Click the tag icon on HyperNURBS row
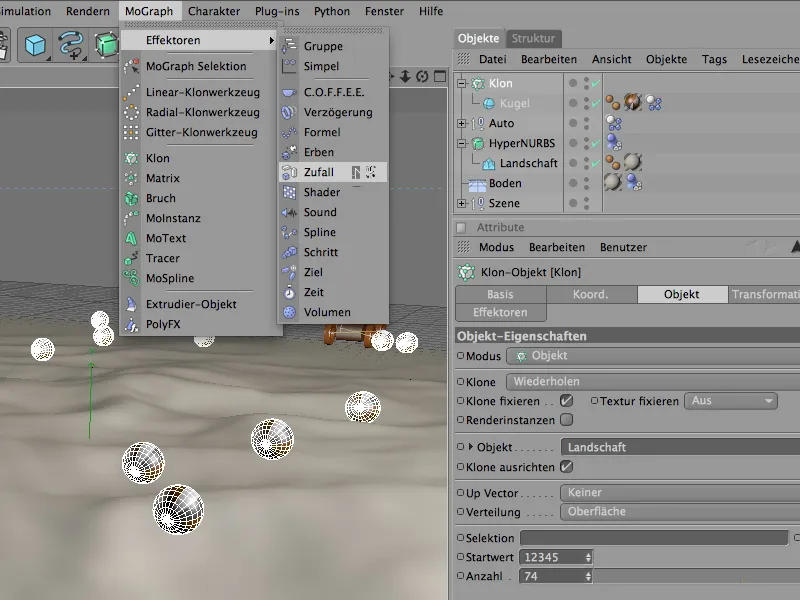This screenshot has width=800, height=600. pyautogui.click(x=614, y=143)
